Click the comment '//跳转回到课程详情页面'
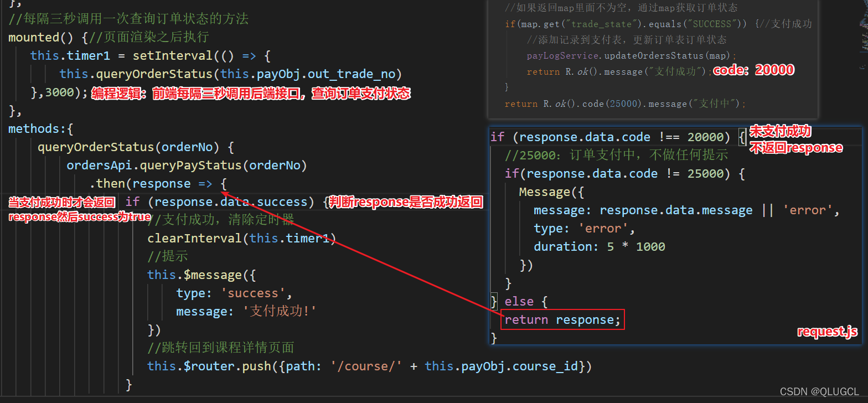The image size is (868, 403). click(x=221, y=348)
